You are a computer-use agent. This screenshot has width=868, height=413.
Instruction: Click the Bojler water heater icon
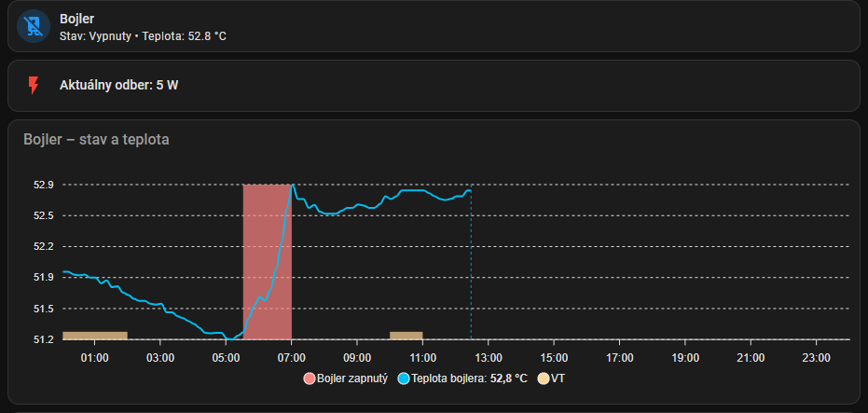click(x=33, y=25)
